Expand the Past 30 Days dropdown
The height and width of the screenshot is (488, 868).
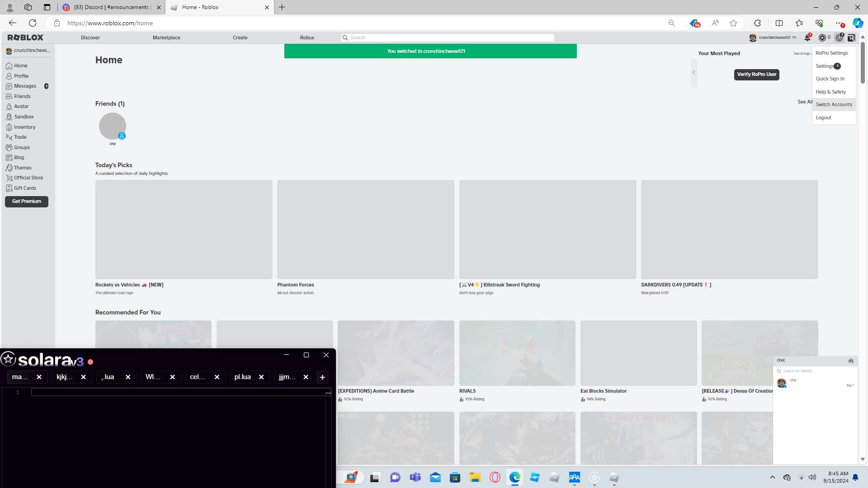[x=802, y=54]
